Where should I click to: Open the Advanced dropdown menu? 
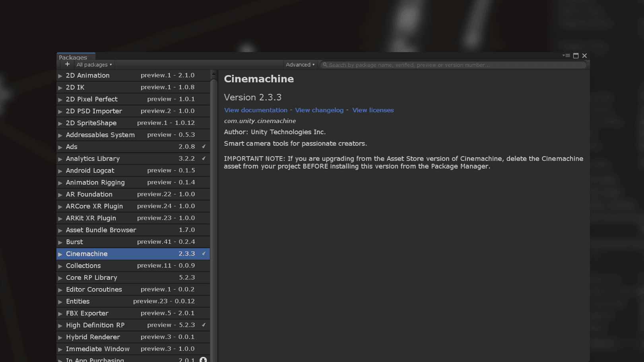click(300, 65)
